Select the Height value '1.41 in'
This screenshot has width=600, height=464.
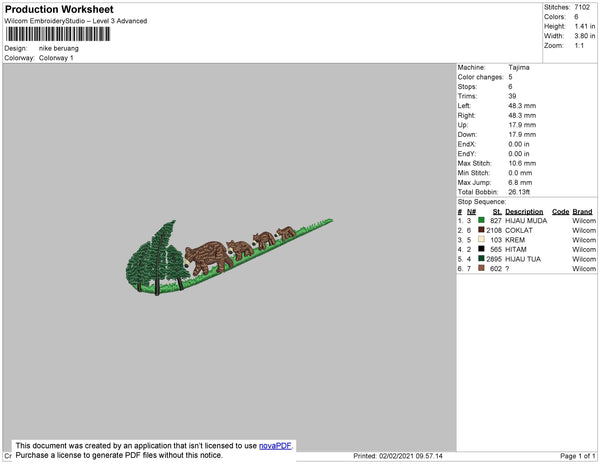click(x=585, y=26)
